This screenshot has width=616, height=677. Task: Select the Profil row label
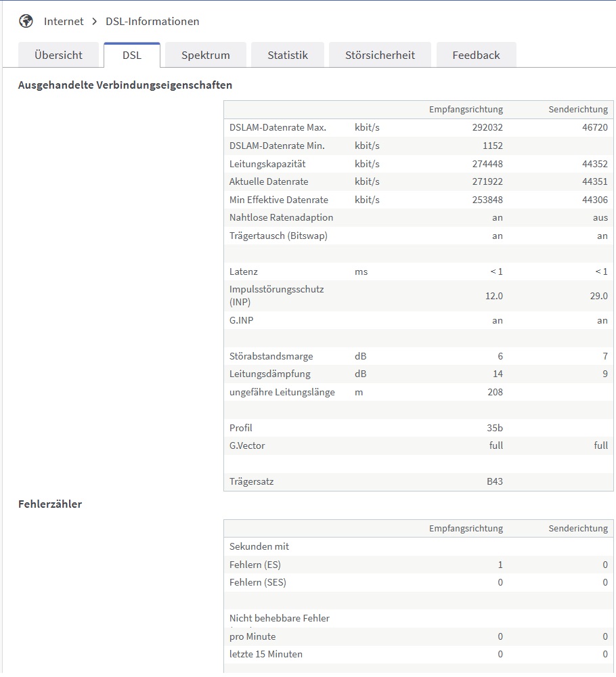click(x=240, y=428)
